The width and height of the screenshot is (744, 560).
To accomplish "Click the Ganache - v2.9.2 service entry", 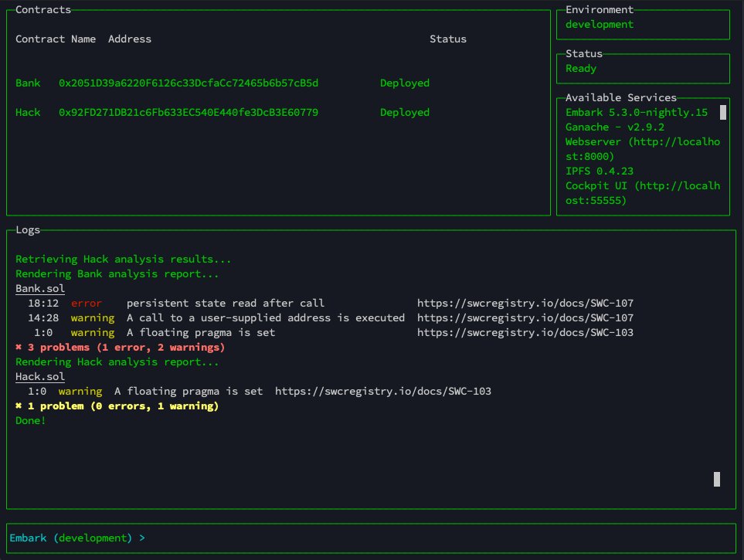I will pyautogui.click(x=614, y=127).
